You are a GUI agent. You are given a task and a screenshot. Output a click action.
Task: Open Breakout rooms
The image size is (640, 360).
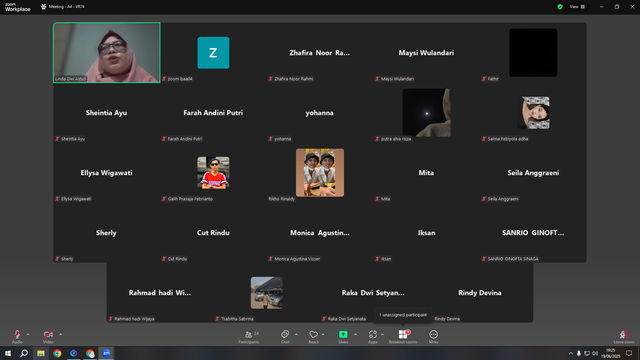pos(403,336)
